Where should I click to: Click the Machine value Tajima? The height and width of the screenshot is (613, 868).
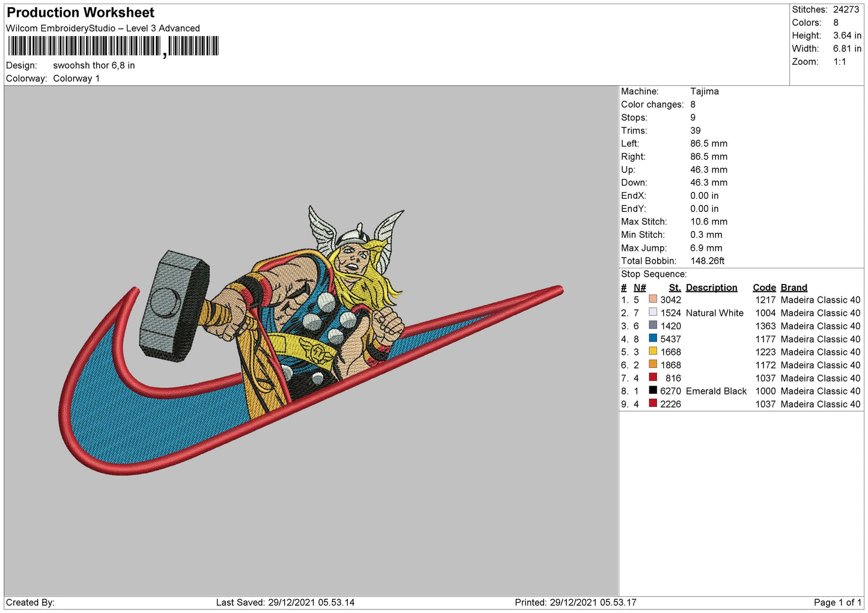pyautogui.click(x=704, y=91)
